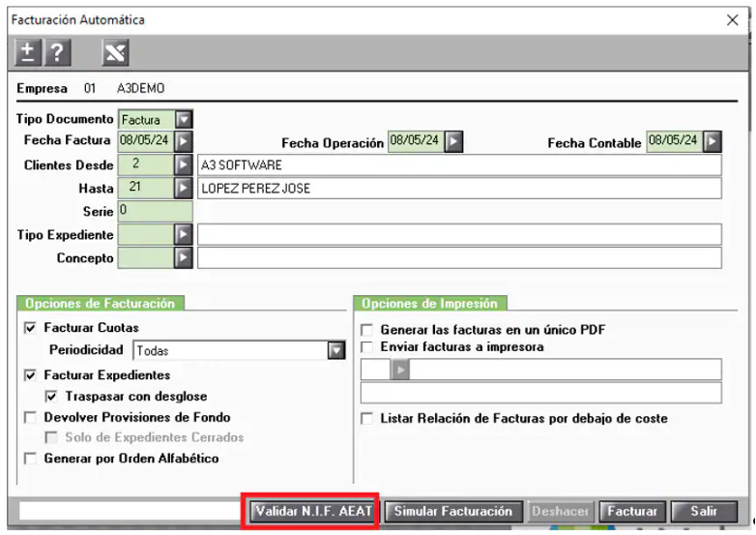Select the Opciones de Impresión tab
Screen dimensions: 756x535
pos(429,304)
